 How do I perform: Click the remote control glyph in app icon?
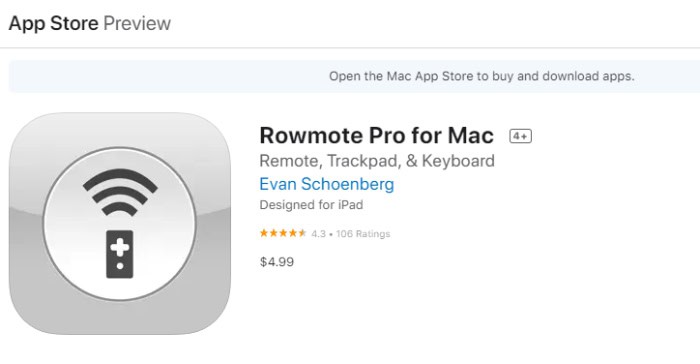point(120,254)
